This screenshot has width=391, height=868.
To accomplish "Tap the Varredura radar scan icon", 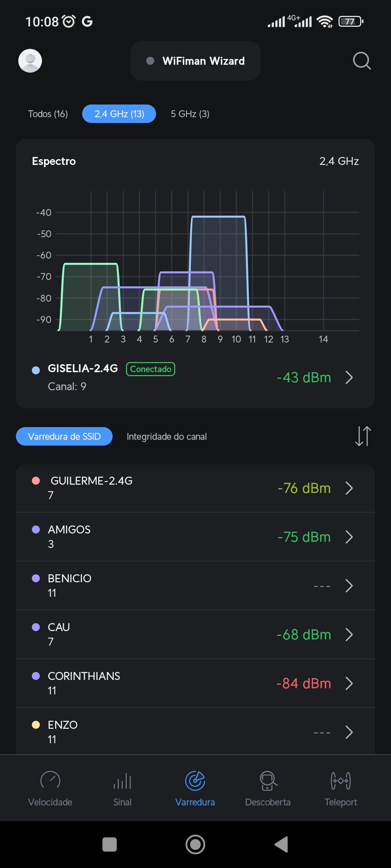I will click(195, 781).
